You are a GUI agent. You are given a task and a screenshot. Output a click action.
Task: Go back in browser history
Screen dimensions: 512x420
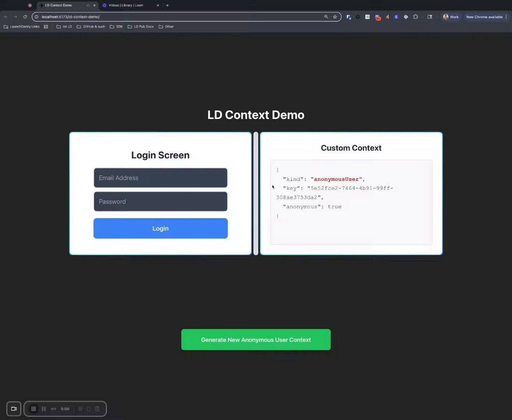(6, 17)
